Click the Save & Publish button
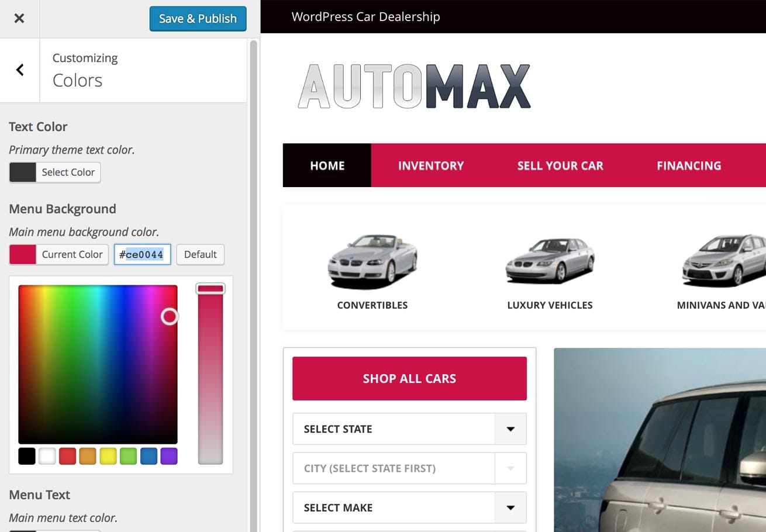766x532 pixels. click(198, 19)
